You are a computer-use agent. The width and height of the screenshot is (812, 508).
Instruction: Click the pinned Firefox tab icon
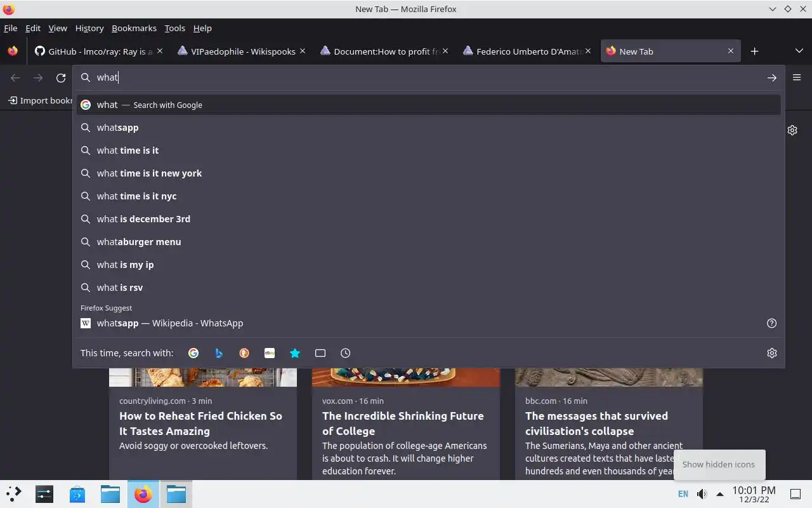point(13,51)
